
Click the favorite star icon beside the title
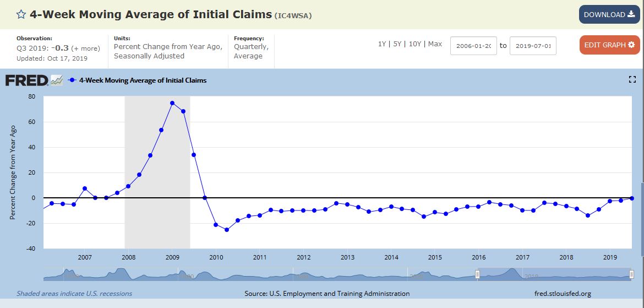click(x=21, y=14)
